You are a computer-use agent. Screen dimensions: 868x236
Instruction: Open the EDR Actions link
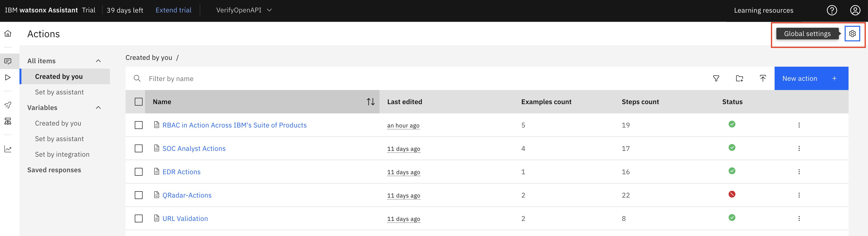pyautogui.click(x=181, y=172)
